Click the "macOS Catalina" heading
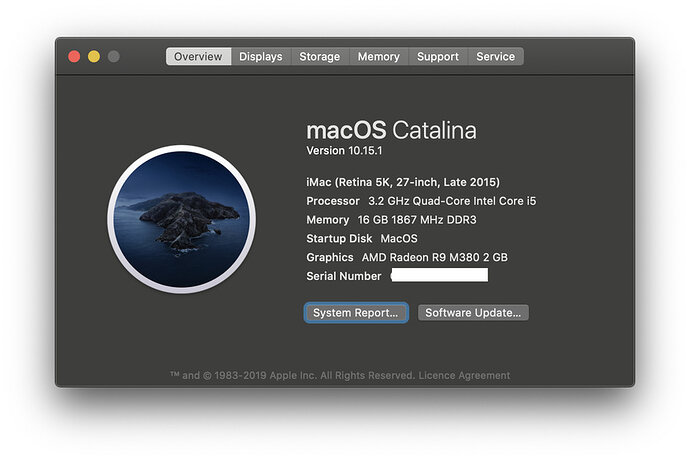This screenshot has width=690, height=459. (391, 130)
